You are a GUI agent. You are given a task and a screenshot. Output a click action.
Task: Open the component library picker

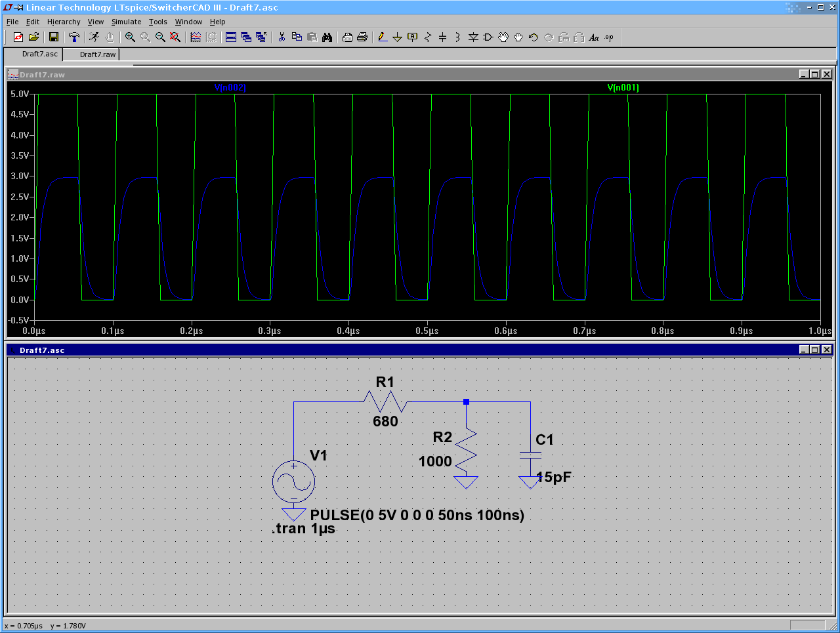pos(487,37)
